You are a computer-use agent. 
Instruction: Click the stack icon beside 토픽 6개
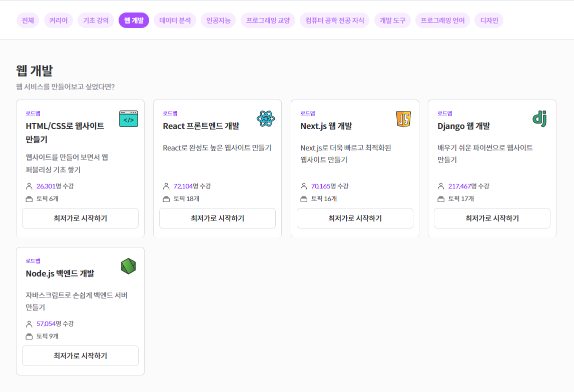[30, 199]
